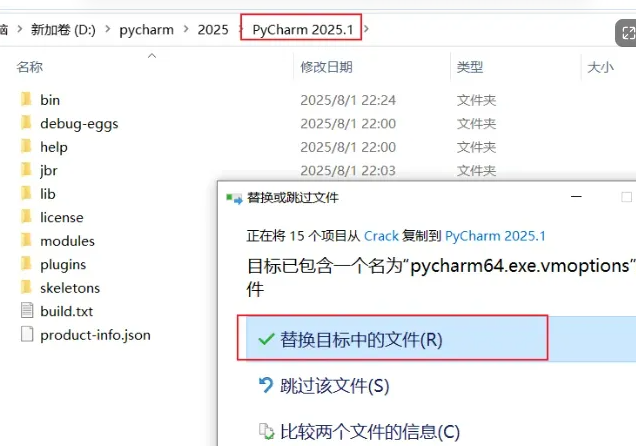Select the lib folder icon
Image resolution: width=636 pixels, height=446 pixels.
coord(26,193)
